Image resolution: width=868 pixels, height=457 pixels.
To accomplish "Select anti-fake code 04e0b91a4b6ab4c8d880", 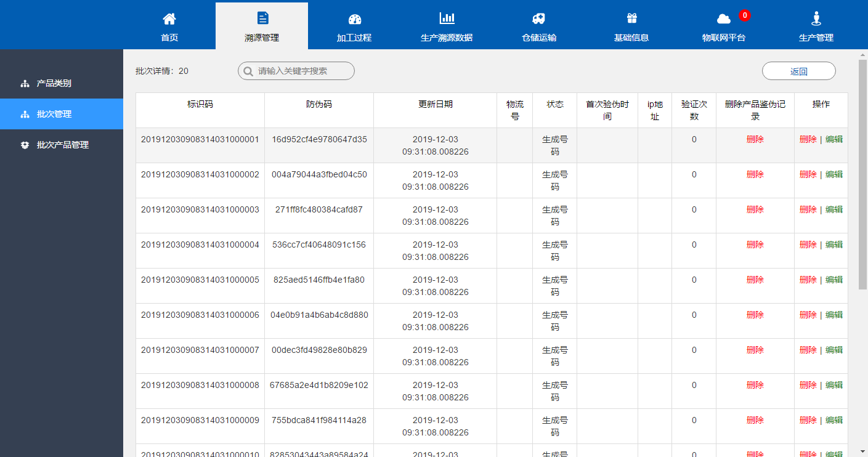I will tap(319, 315).
